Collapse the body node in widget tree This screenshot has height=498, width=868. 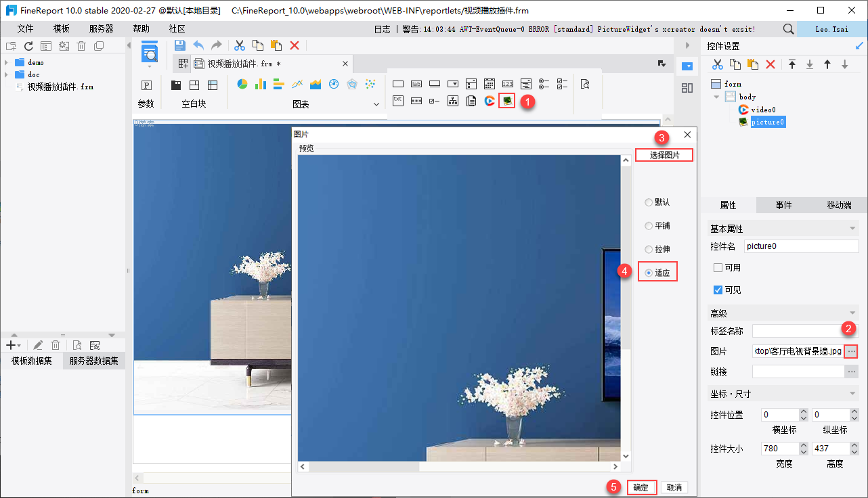pos(717,97)
